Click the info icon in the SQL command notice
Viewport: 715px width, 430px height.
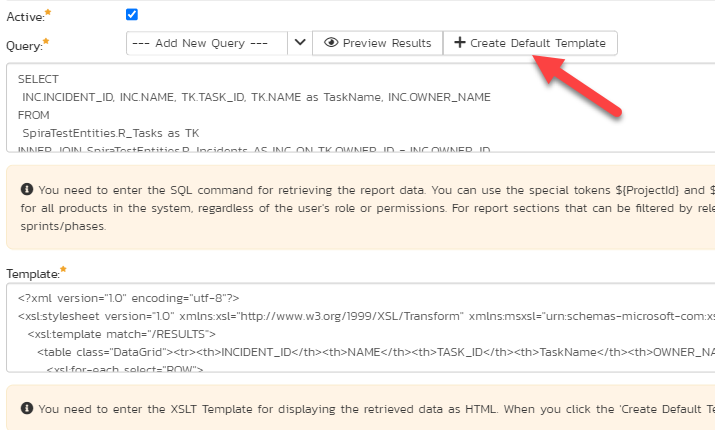(x=26, y=189)
